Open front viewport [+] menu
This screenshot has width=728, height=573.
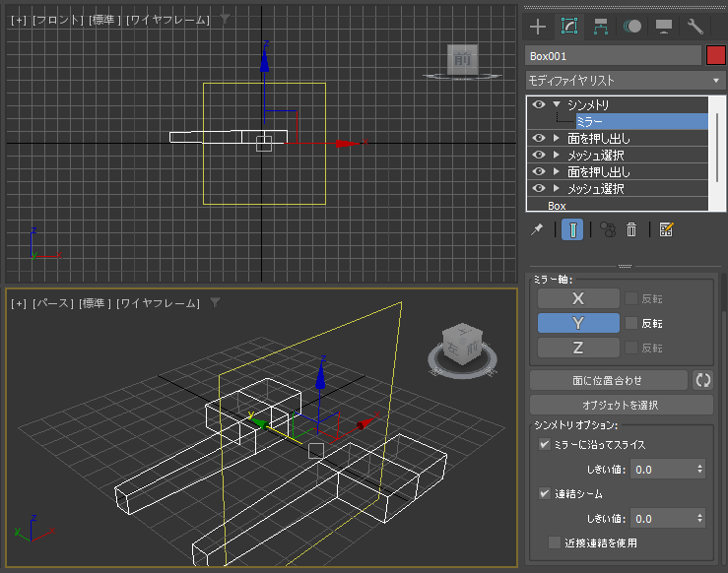pyautogui.click(x=19, y=20)
